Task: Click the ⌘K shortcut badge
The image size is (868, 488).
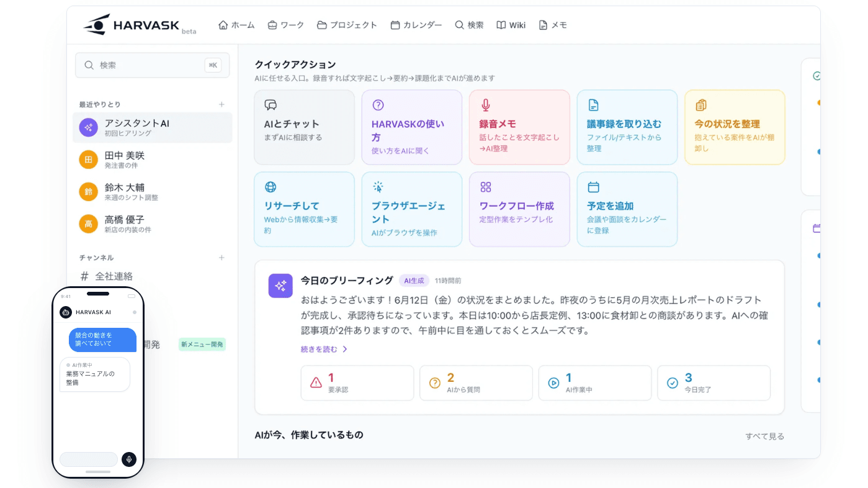Action: pos(213,65)
